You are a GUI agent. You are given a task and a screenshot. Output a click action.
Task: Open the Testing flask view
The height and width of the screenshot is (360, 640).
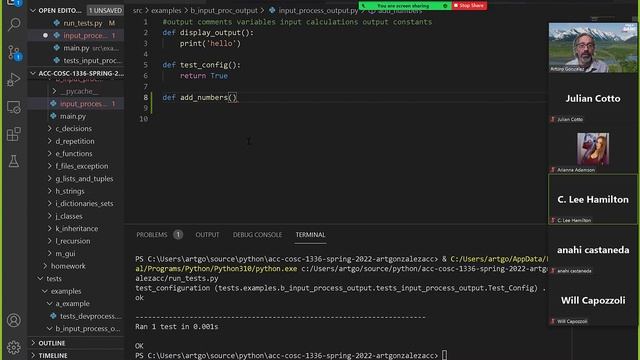14,162
